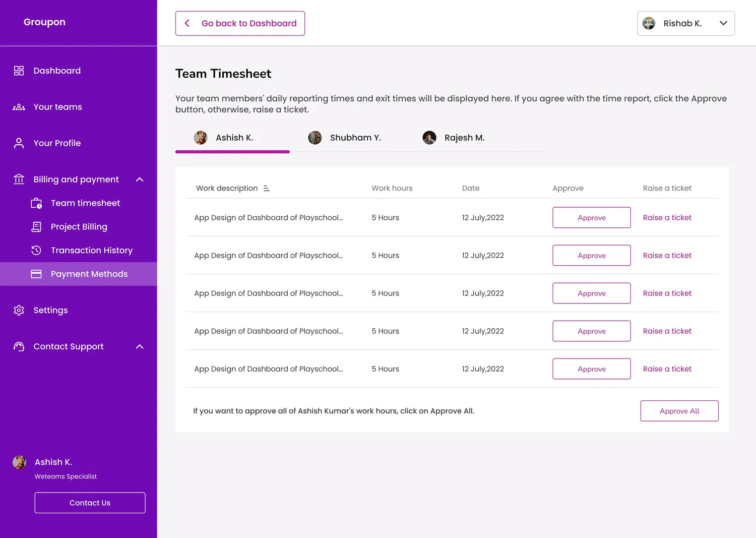Click the Your teams people icon
The image size is (756, 538).
[x=19, y=107]
